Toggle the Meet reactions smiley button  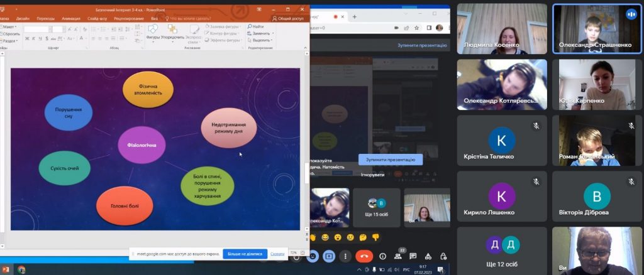(313, 256)
